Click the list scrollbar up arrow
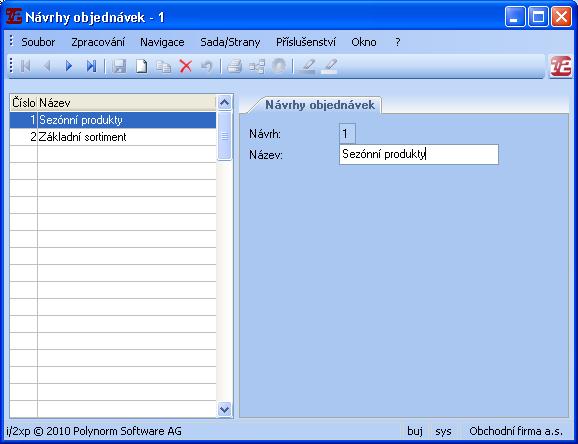The height and width of the screenshot is (444, 578). pyautogui.click(x=224, y=102)
